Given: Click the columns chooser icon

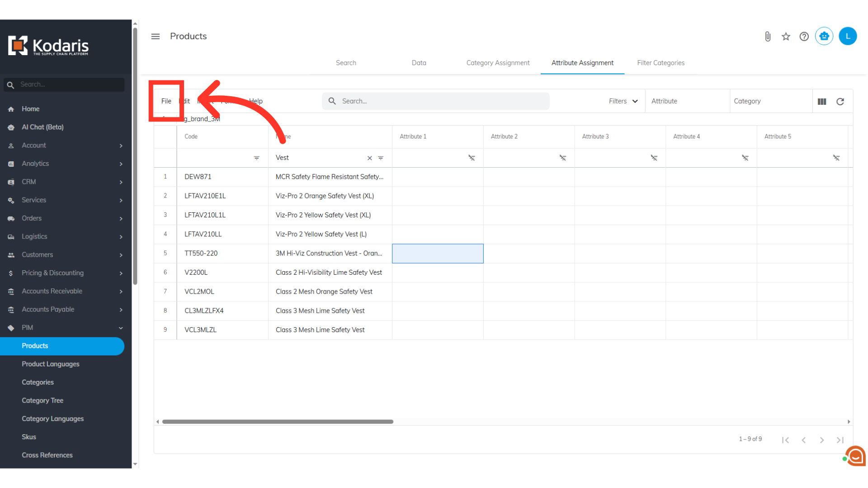Looking at the screenshot, I should coord(822,102).
